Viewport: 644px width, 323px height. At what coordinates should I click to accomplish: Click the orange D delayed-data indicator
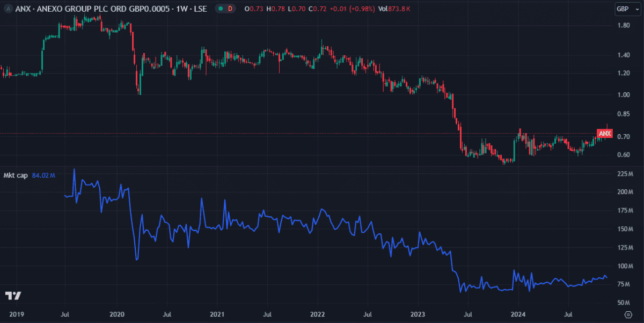click(x=230, y=9)
